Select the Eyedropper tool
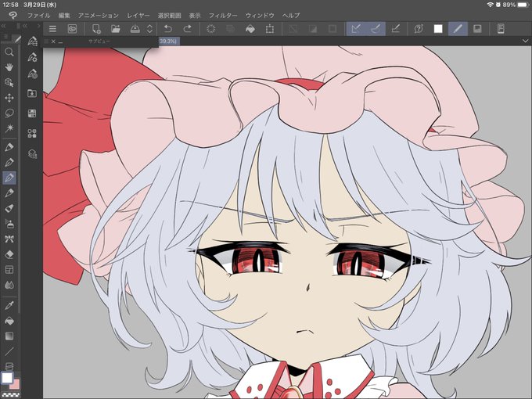 point(9,305)
